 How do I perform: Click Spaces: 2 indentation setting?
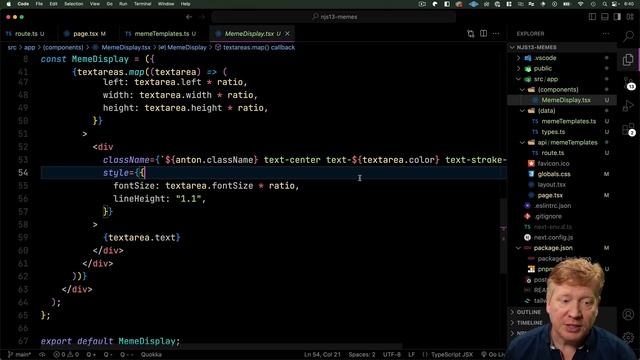coord(362,355)
